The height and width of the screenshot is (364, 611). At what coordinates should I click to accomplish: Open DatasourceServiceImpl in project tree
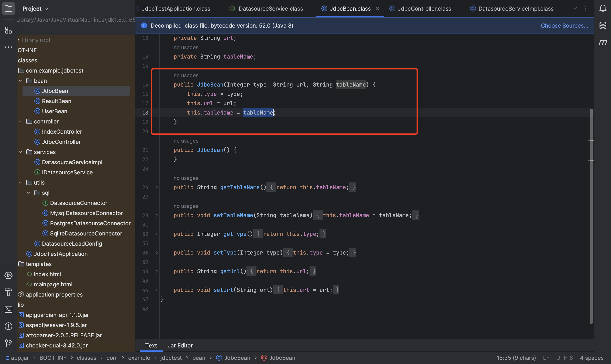[72, 162]
